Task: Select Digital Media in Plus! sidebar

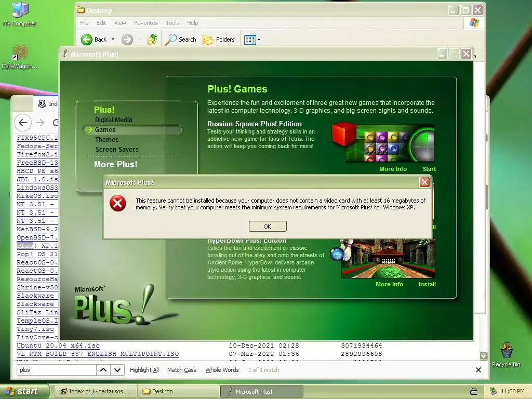Action: coord(114,120)
